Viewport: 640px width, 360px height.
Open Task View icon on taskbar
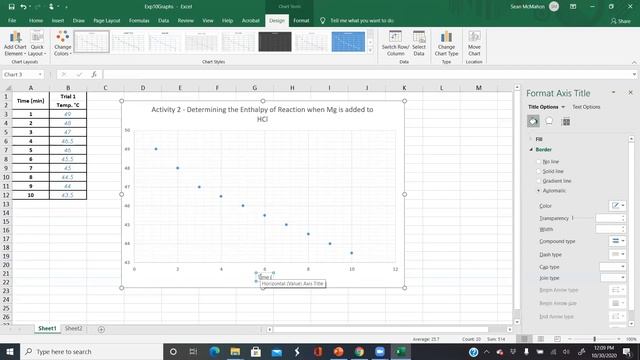pyautogui.click(x=193, y=351)
